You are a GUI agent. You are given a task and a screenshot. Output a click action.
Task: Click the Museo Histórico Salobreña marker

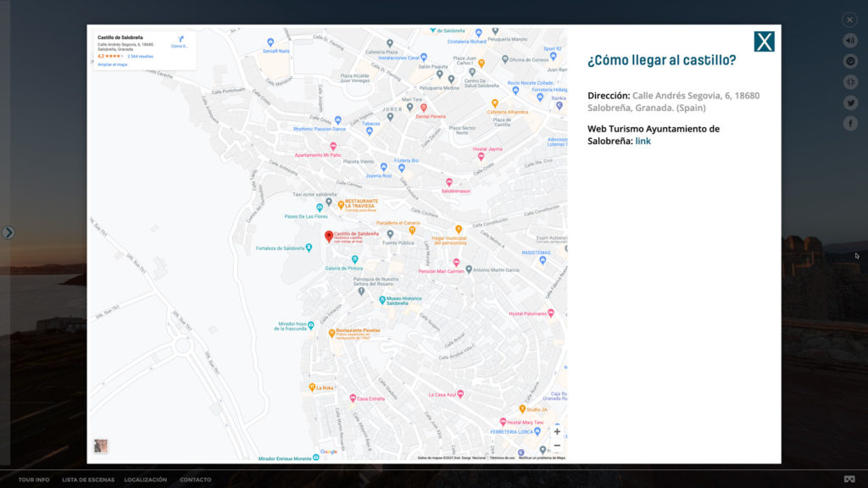pos(382,300)
